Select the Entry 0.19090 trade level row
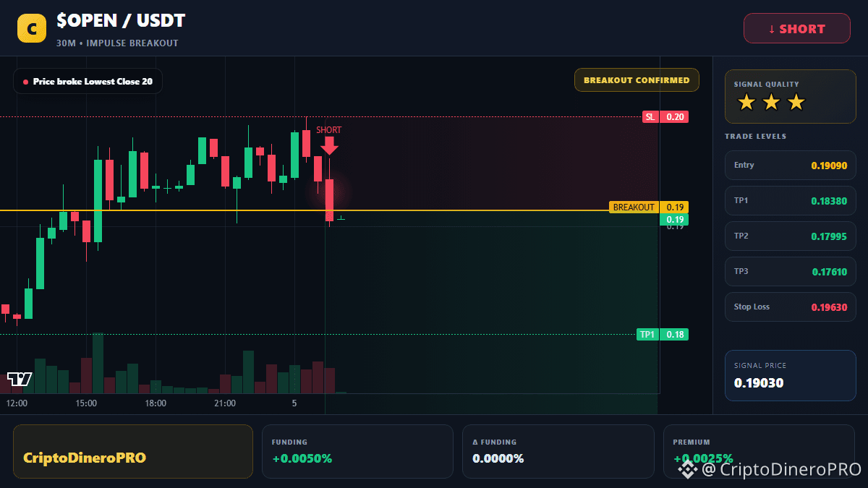 791,166
